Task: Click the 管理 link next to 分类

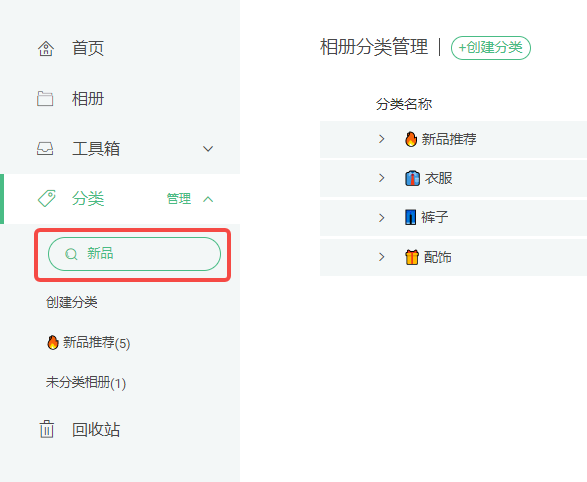Action: (179, 199)
